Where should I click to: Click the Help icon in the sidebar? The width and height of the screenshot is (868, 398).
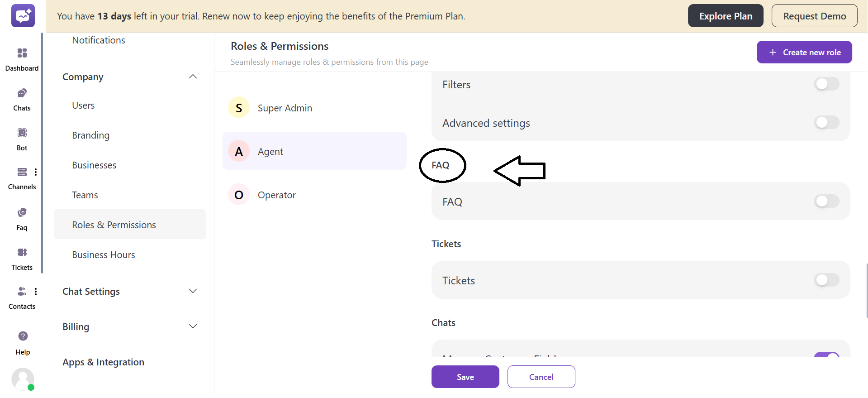pos(22,342)
